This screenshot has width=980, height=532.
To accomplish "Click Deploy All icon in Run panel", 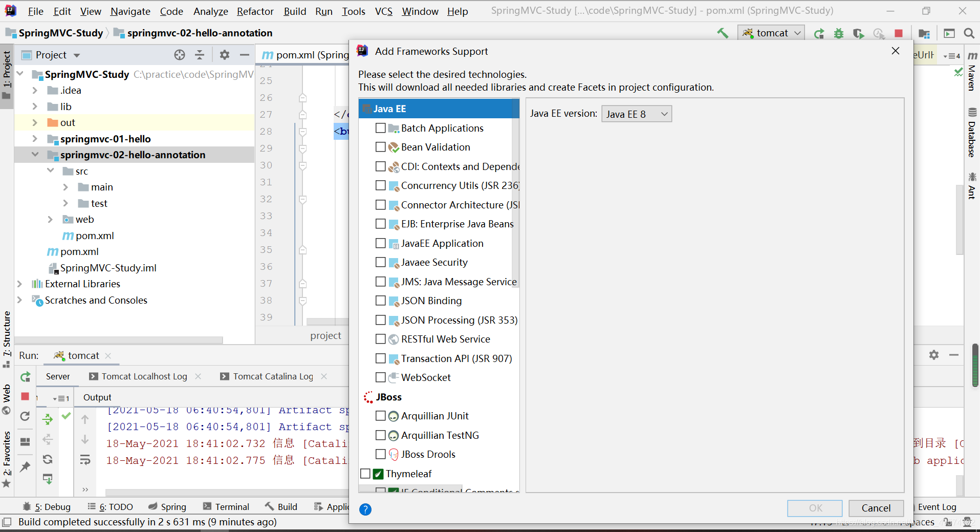I will (x=48, y=419).
